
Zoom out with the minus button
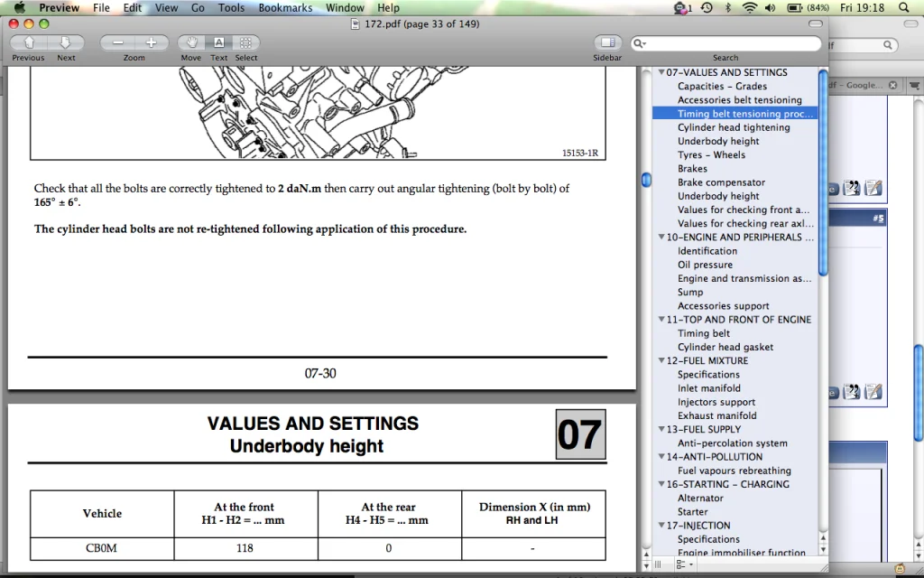[x=118, y=42]
